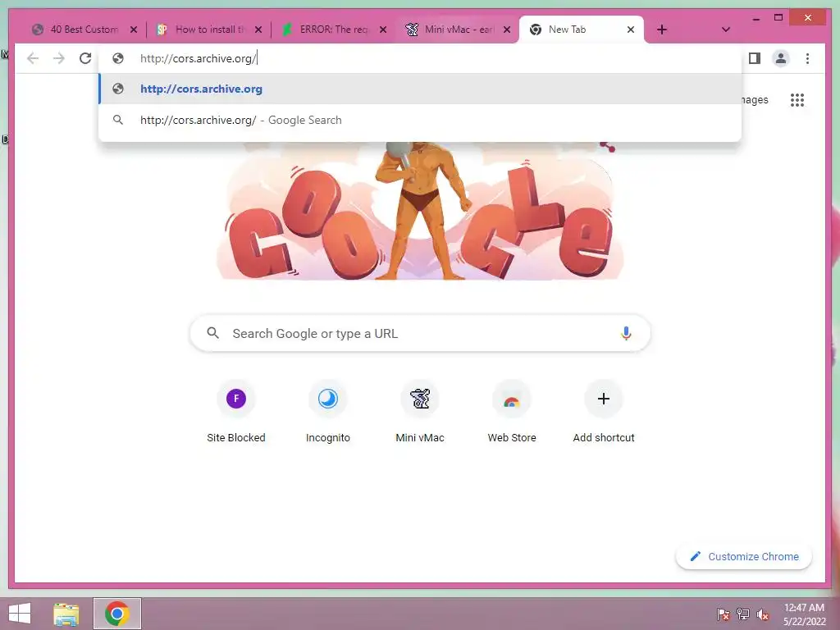Click the Add shortcut plus tile
Screen dimensions: 840x630
coord(604,412)
